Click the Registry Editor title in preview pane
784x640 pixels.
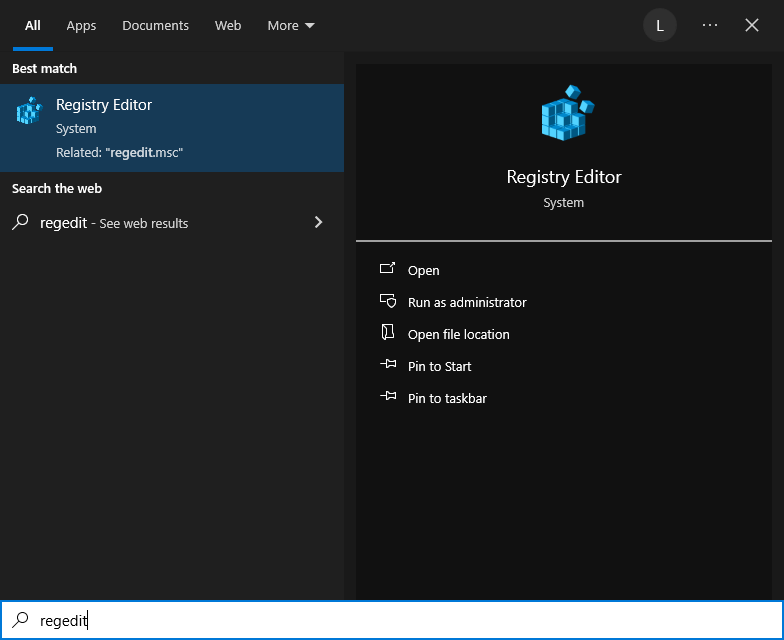564,177
